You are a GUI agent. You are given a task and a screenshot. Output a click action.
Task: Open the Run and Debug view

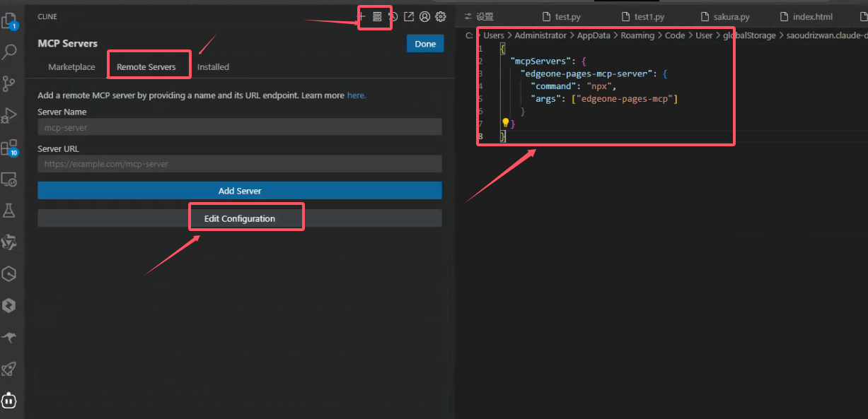pyautogui.click(x=9, y=115)
